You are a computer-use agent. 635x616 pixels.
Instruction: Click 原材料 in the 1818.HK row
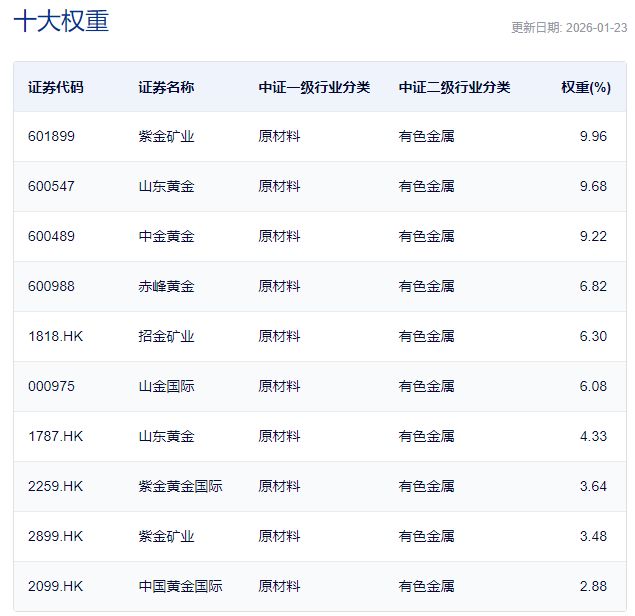pyautogui.click(x=279, y=336)
